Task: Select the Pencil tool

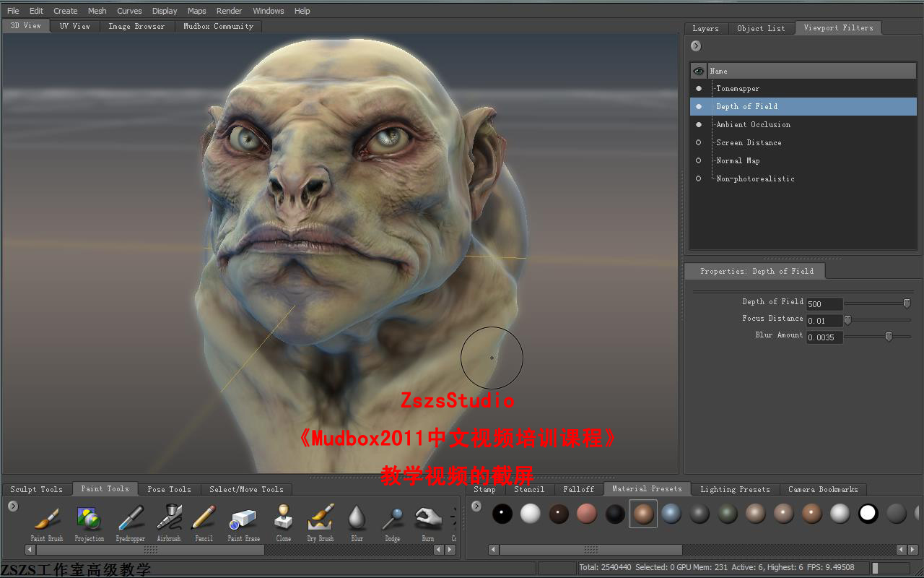Action: pyautogui.click(x=204, y=522)
